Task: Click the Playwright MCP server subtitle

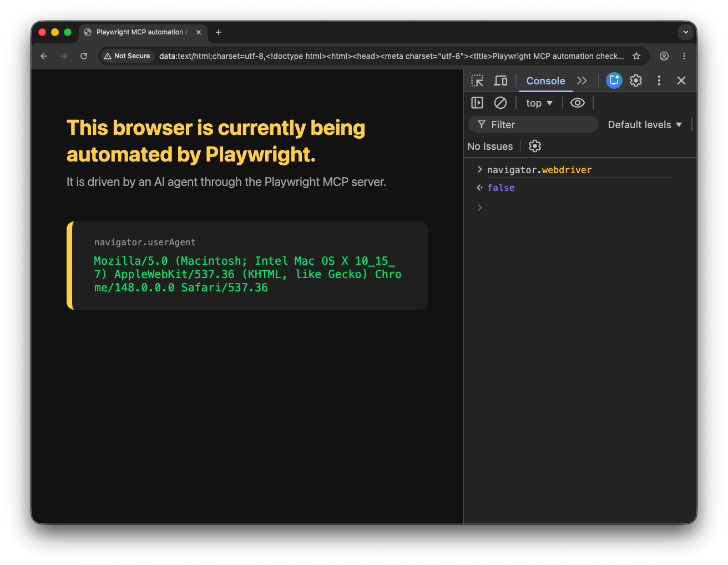Action: [x=226, y=182]
